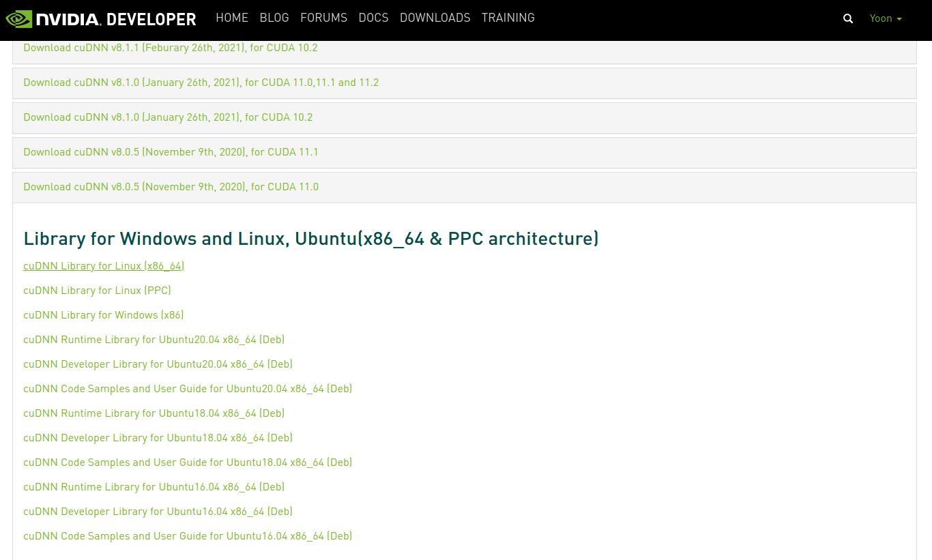
Task: Open the Yoon account dropdown
Action: pos(886,18)
